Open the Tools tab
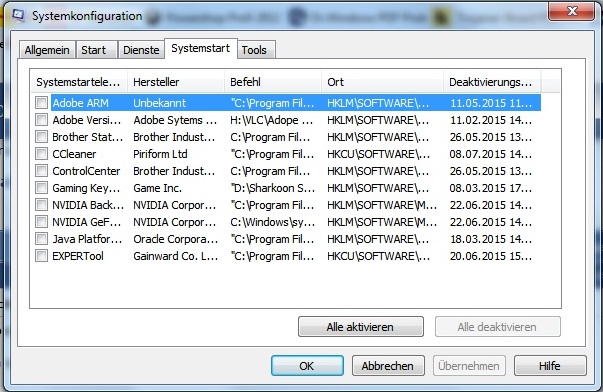This screenshot has height=392, width=603. point(256,50)
